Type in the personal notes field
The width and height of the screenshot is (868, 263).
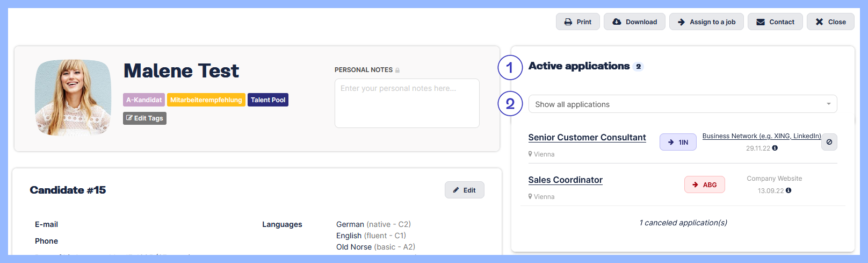pos(407,103)
